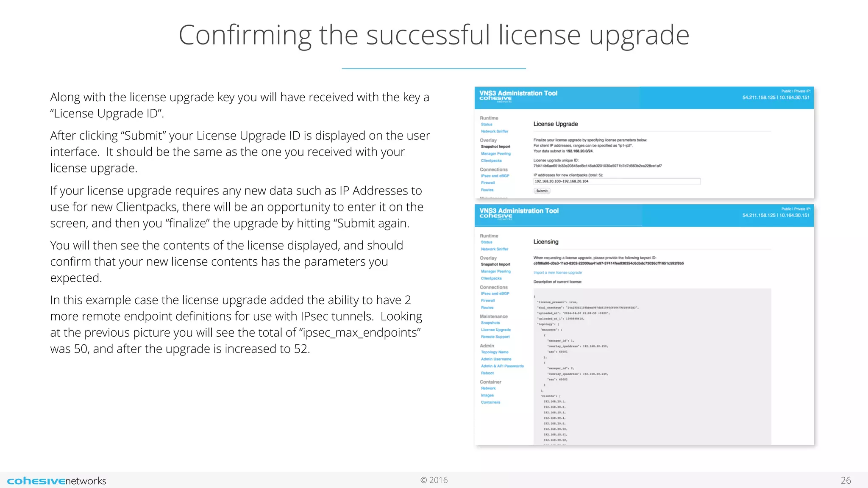Click the © 2016 footer text
The image size is (868, 488).
pos(434,480)
